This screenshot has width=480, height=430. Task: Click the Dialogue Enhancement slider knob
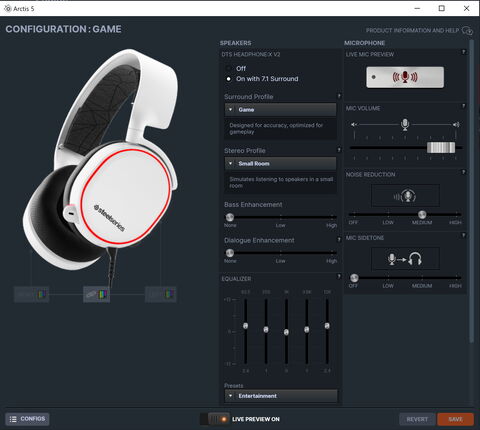pyautogui.click(x=230, y=253)
